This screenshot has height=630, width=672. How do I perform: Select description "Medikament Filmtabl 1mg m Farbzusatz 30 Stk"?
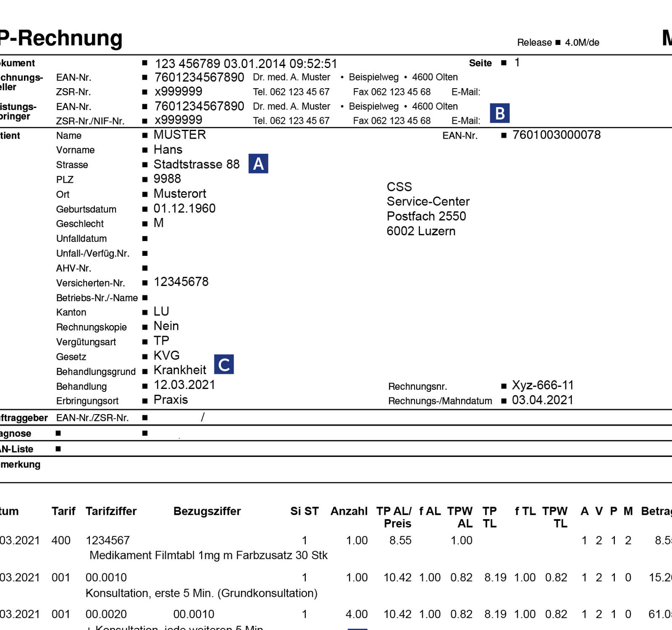point(208,556)
